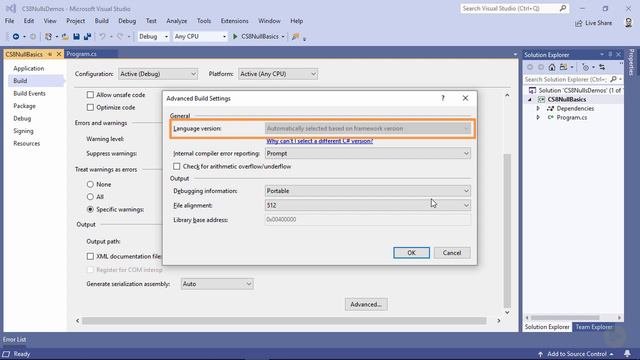This screenshot has width=640, height=360.
Task: Switch to Team Explorer tab
Action: click(x=593, y=327)
